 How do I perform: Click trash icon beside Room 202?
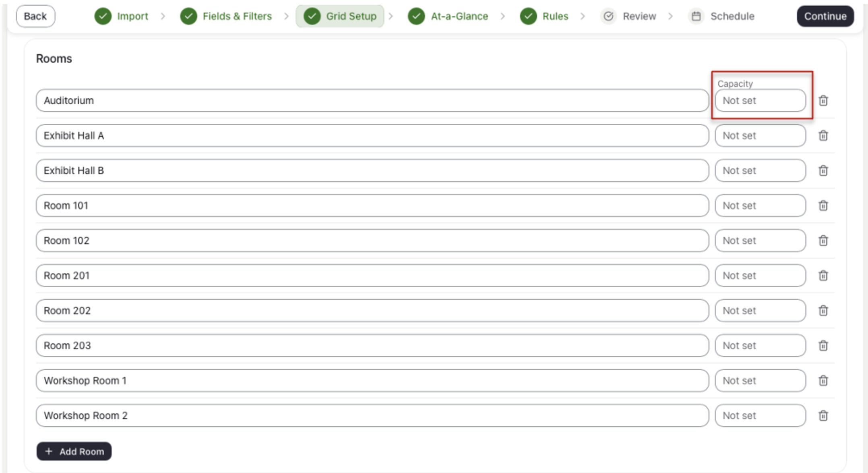pyautogui.click(x=823, y=311)
